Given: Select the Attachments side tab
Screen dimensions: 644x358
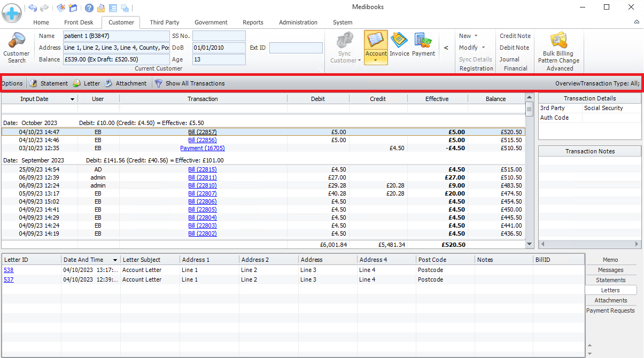Looking at the screenshot, I should (610, 300).
